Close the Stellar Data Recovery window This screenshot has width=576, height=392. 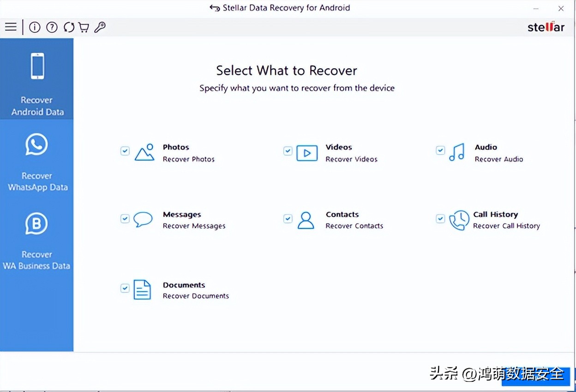(x=561, y=8)
